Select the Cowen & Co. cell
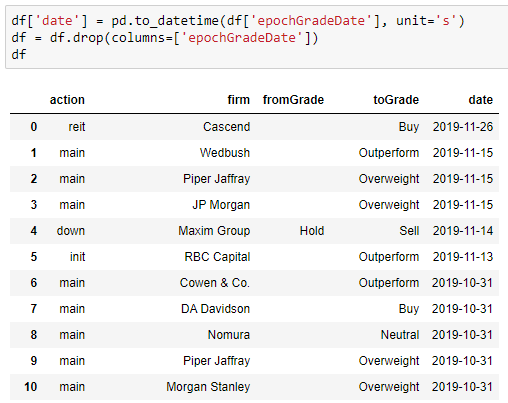Image resolution: width=508 pixels, height=403 pixels. 215,283
